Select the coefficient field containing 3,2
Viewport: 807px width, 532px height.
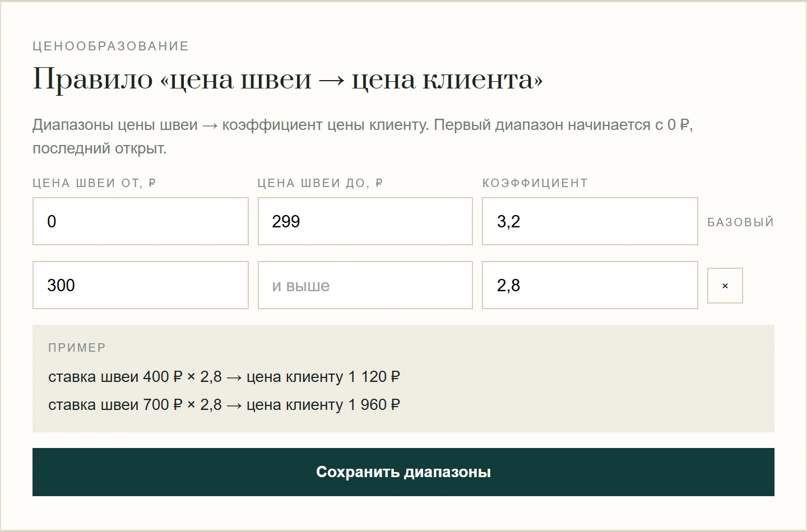pyautogui.click(x=590, y=221)
